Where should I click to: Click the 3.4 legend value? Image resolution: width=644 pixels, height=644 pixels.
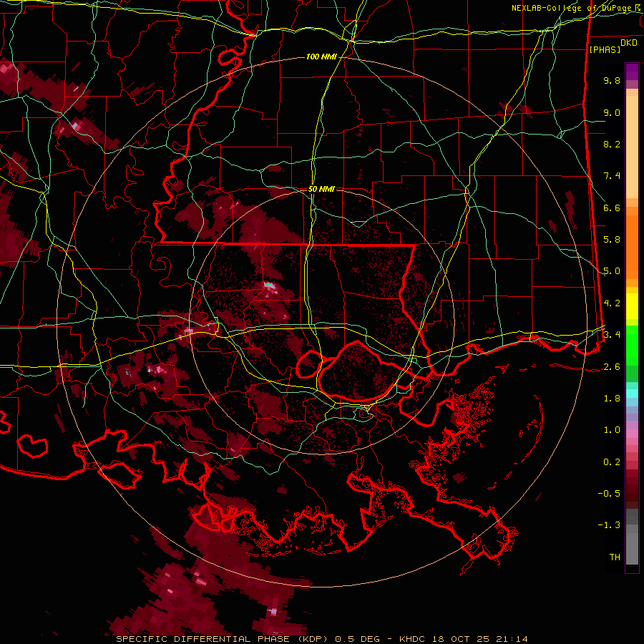[x=612, y=335]
